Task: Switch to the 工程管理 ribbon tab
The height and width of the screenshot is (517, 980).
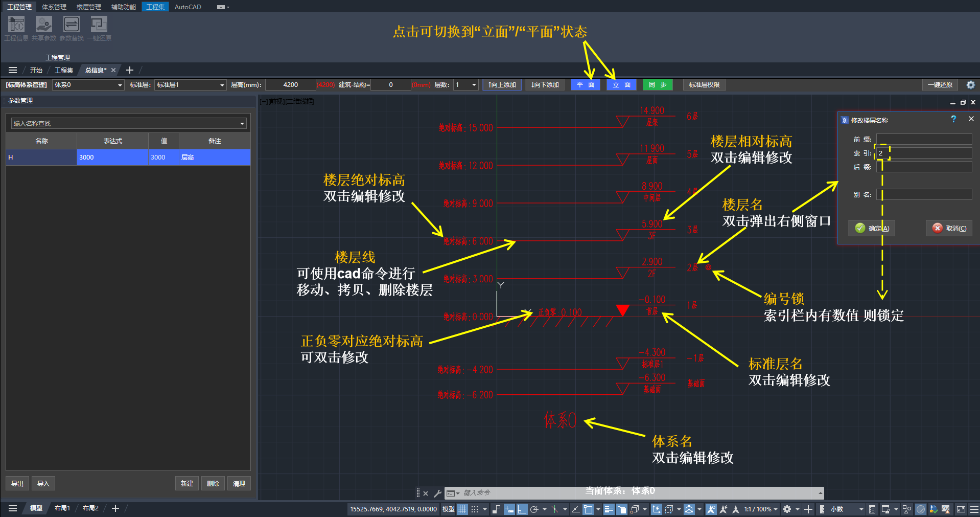Action: [x=19, y=7]
